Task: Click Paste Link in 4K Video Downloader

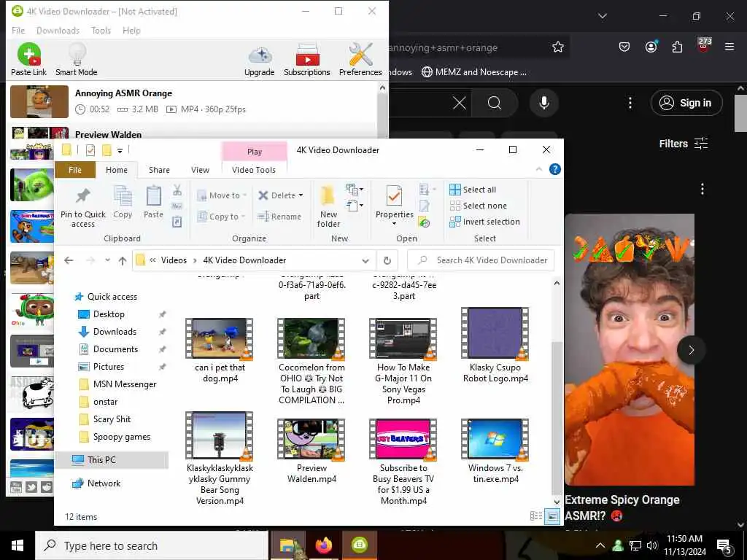Action: pos(28,60)
